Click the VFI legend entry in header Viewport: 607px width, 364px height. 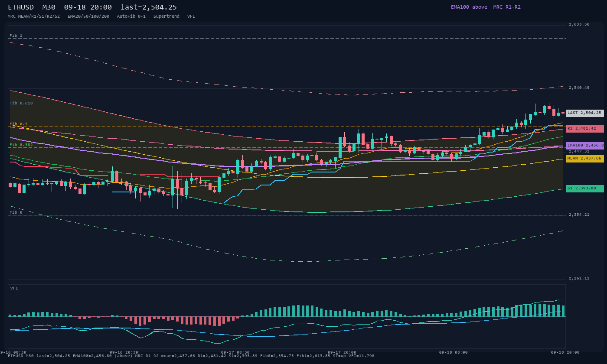[x=191, y=16]
